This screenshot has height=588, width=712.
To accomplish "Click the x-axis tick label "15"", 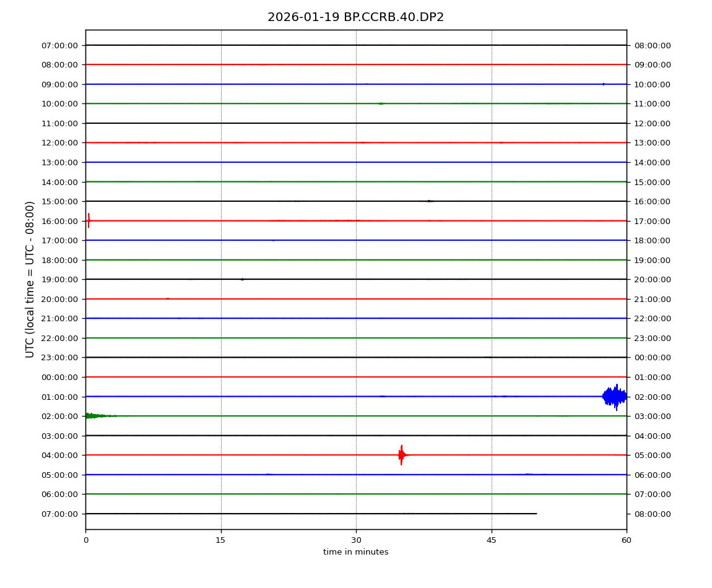I will coord(221,540).
